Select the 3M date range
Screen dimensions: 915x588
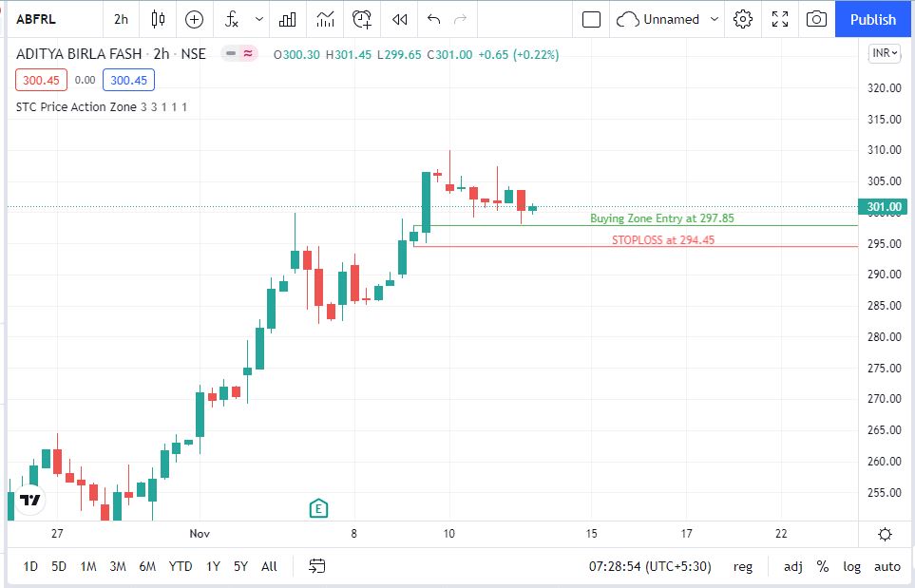pos(118,566)
